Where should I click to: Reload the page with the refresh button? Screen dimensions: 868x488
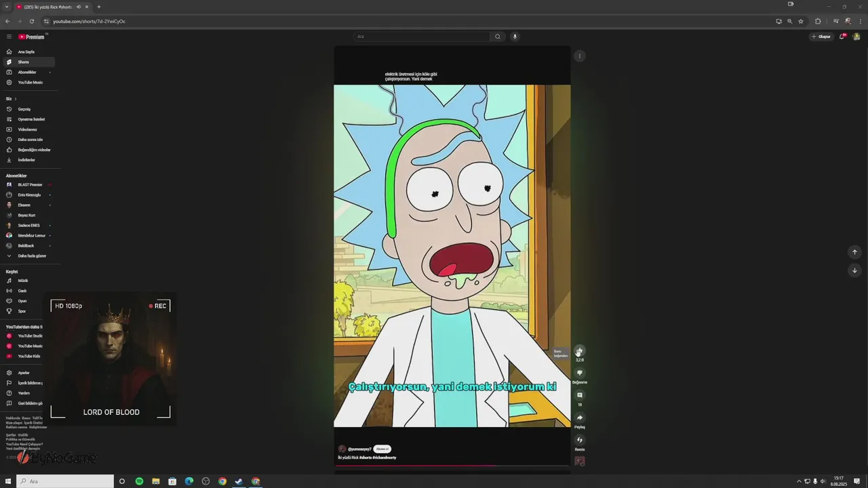click(x=31, y=21)
